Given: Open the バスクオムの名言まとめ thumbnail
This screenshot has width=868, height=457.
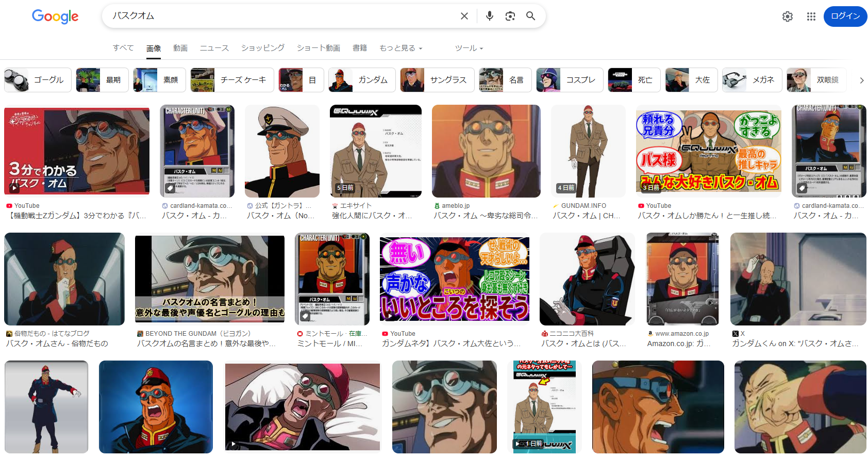Looking at the screenshot, I should pos(210,279).
